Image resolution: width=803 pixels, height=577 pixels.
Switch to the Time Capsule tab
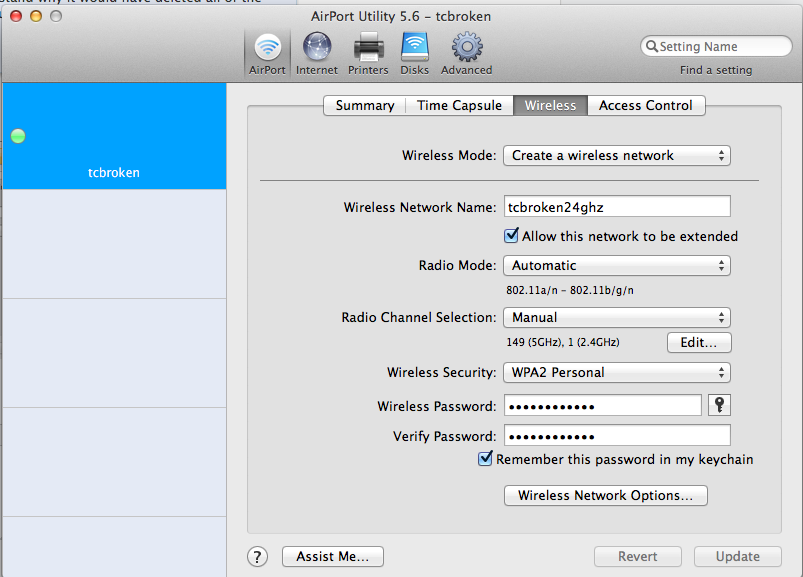(459, 105)
